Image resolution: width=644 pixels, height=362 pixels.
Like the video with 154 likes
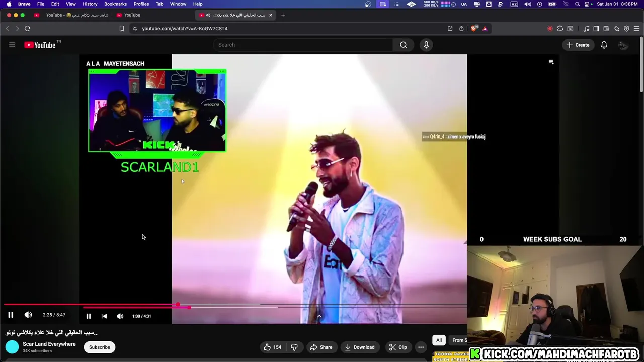click(272, 347)
